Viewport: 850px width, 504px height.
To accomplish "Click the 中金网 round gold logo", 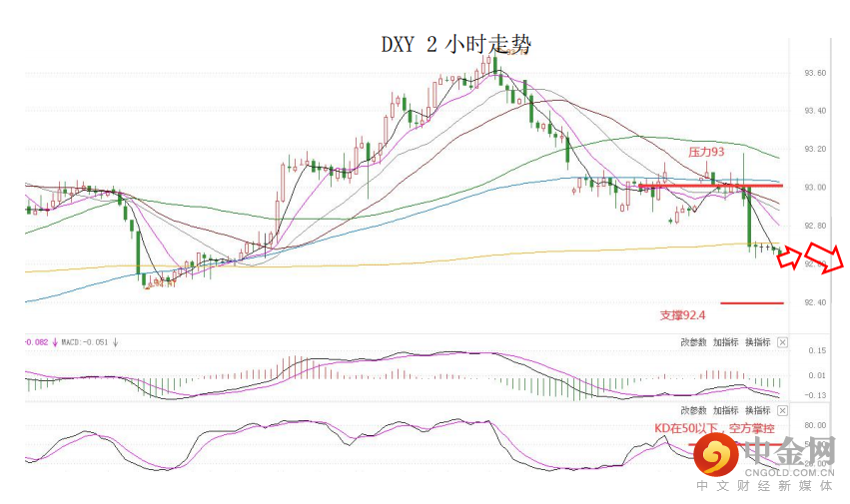I will point(715,456).
